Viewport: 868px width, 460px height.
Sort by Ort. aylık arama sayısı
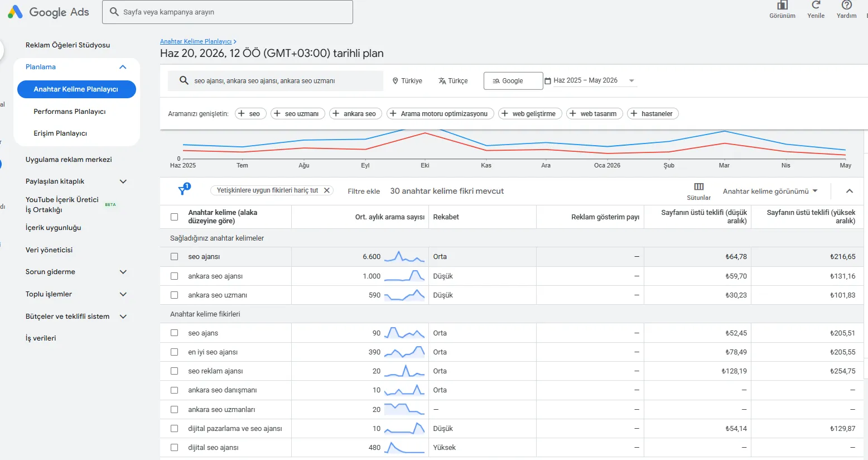point(389,217)
